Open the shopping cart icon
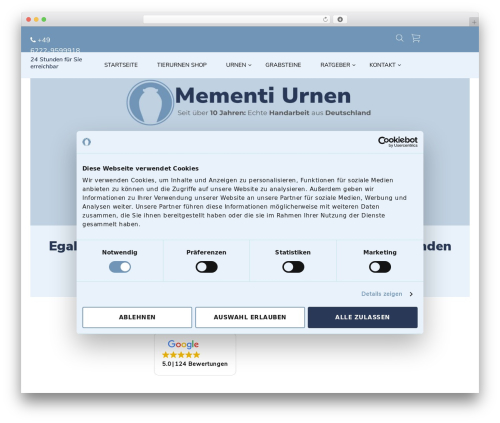Viewport: 500px width, 423px height. 416,38
